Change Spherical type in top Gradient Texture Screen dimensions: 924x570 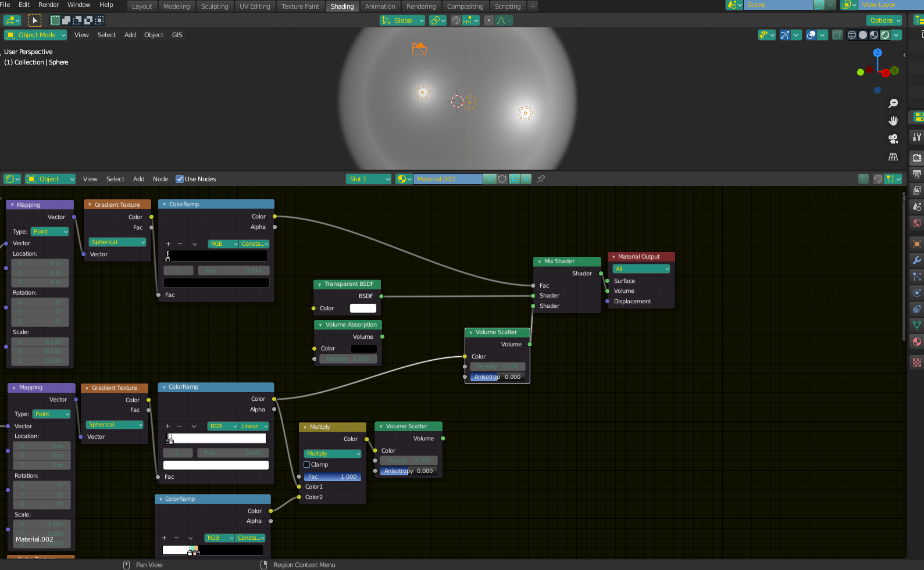tap(117, 242)
